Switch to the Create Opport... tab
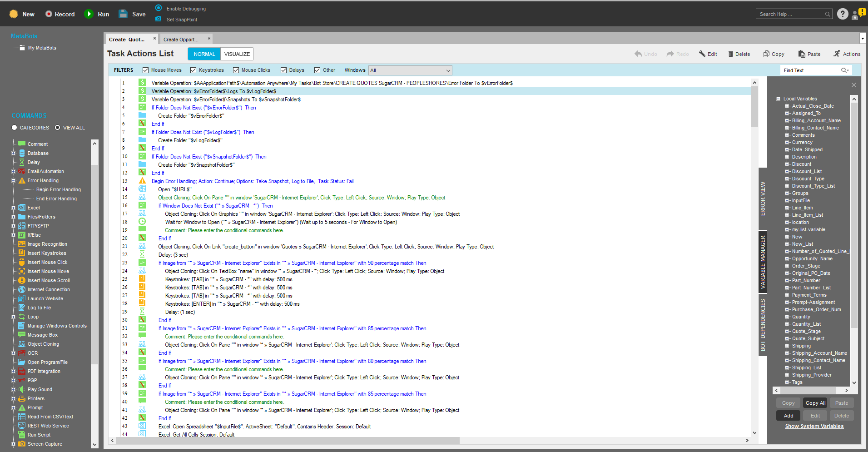The image size is (868, 452). tap(181, 40)
